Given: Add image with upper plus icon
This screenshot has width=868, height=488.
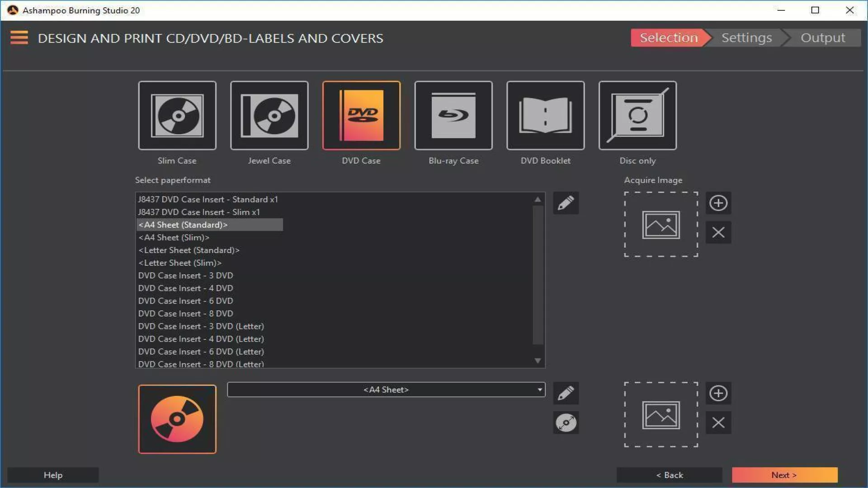Looking at the screenshot, I should click(718, 203).
